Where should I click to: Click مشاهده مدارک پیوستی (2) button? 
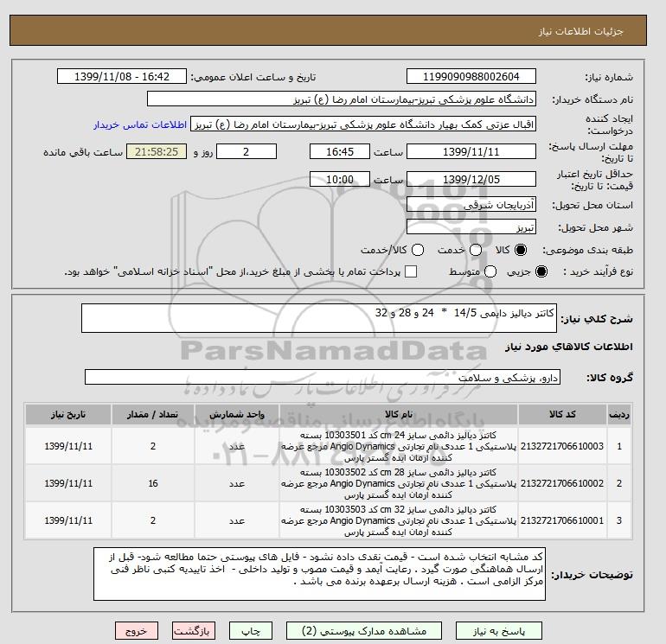[364, 631]
